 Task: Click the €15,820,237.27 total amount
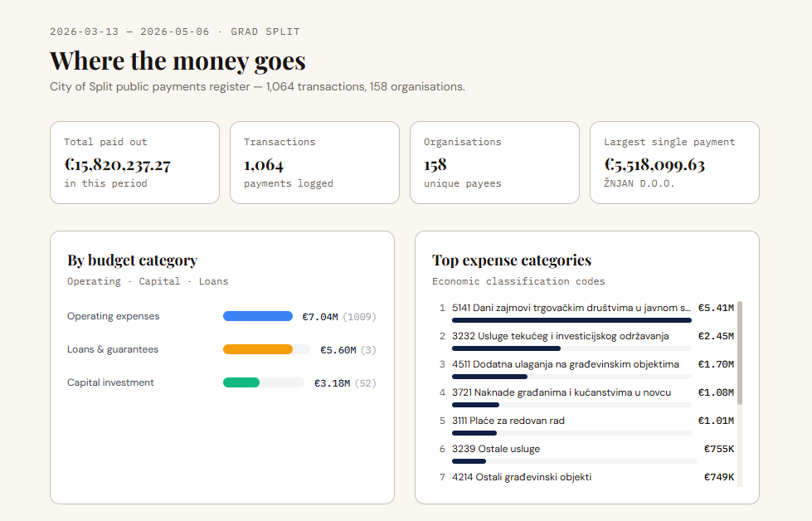tap(118, 165)
